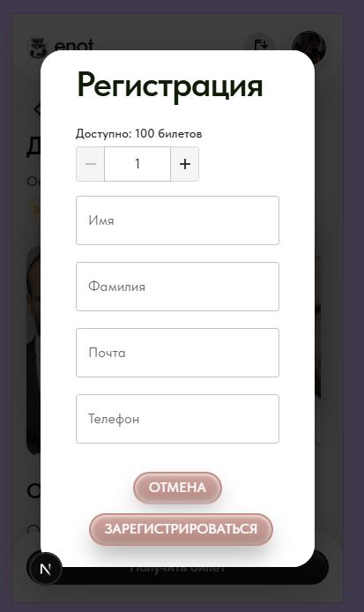
Task: Select the Фамилия input field
Action: 177,287
